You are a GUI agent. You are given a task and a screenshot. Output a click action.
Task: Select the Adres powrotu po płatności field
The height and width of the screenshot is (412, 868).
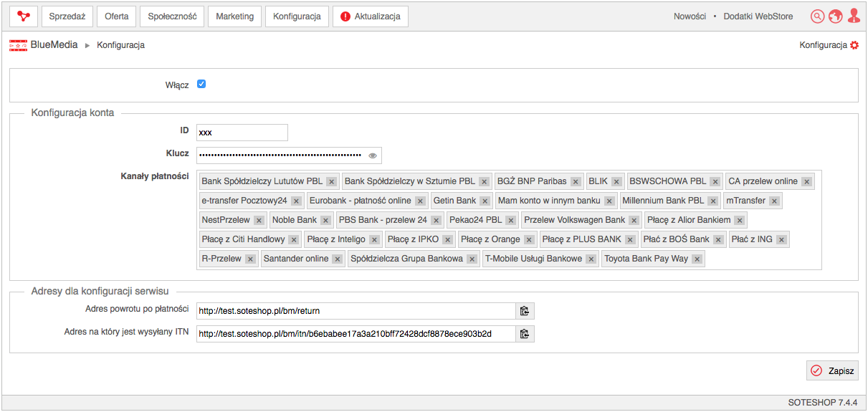click(356, 311)
